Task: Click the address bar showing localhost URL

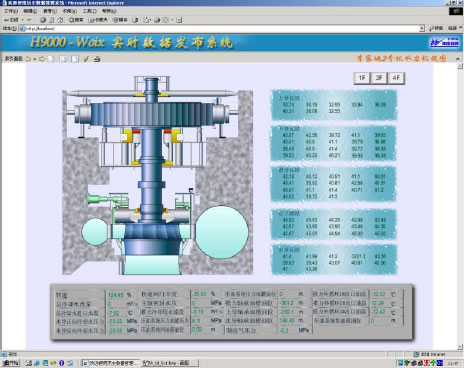Action: pos(219,28)
